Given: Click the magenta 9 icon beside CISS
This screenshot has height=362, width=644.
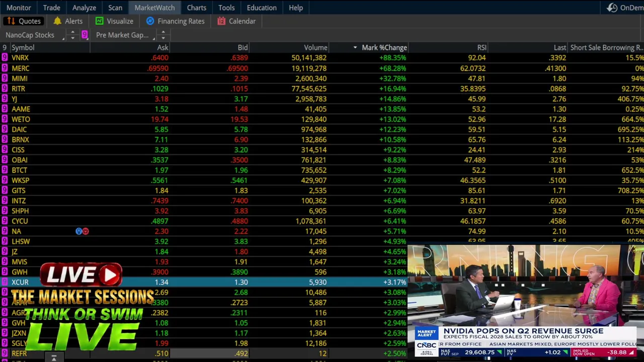Looking at the screenshot, I should click(x=5, y=150).
